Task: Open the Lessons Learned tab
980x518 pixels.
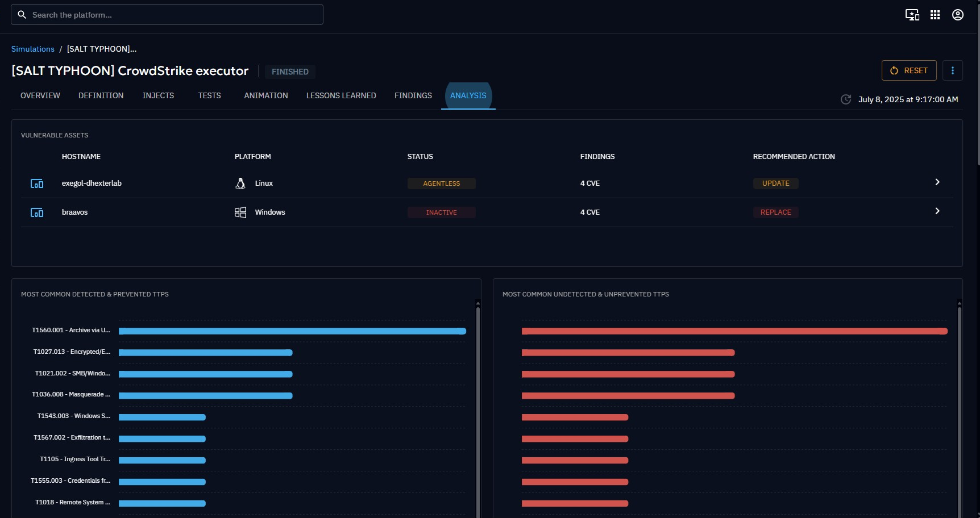Action: pyautogui.click(x=341, y=95)
